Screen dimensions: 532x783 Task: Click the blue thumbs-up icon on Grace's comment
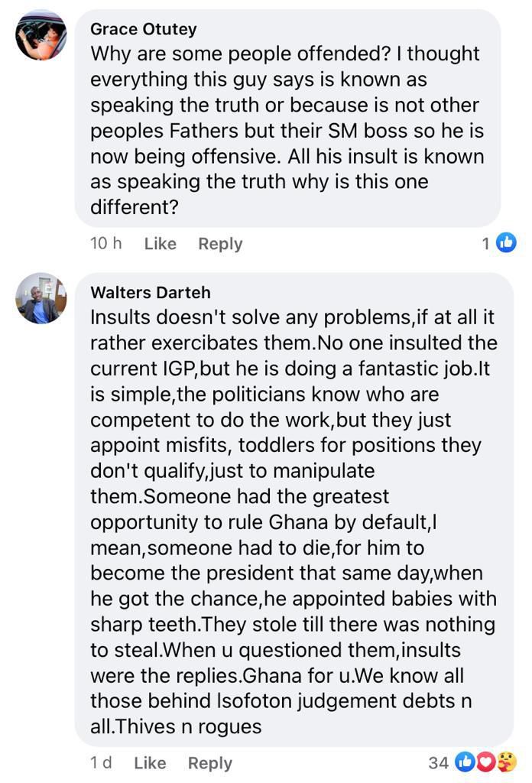(x=504, y=242)
